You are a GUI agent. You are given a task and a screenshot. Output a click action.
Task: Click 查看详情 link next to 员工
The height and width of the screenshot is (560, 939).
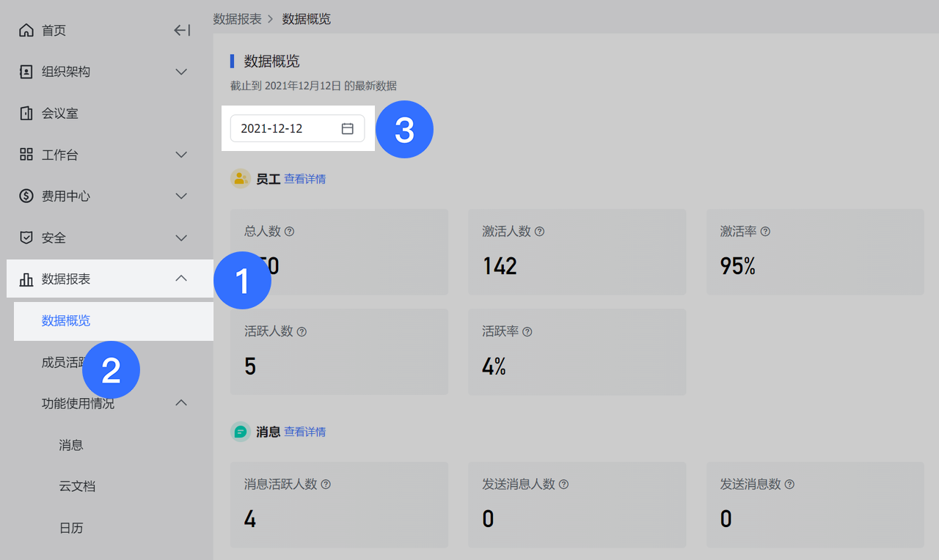tap(304, 179)
